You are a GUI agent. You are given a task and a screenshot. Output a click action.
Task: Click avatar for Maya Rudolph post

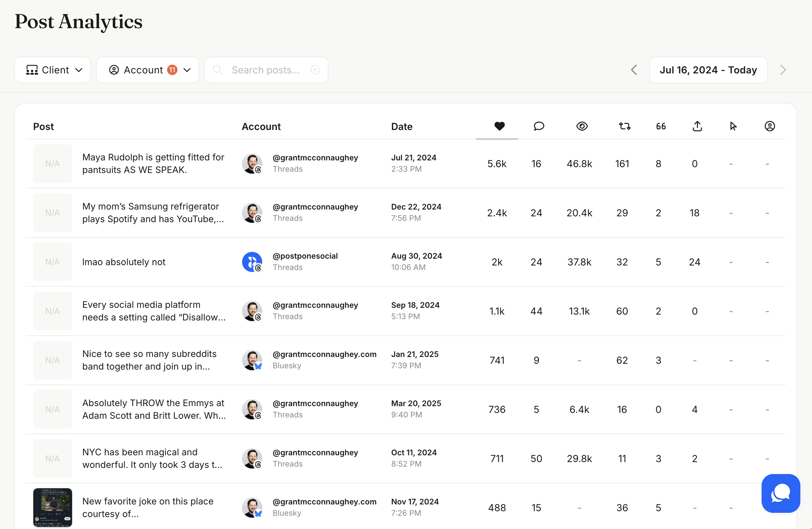(252, 164)
